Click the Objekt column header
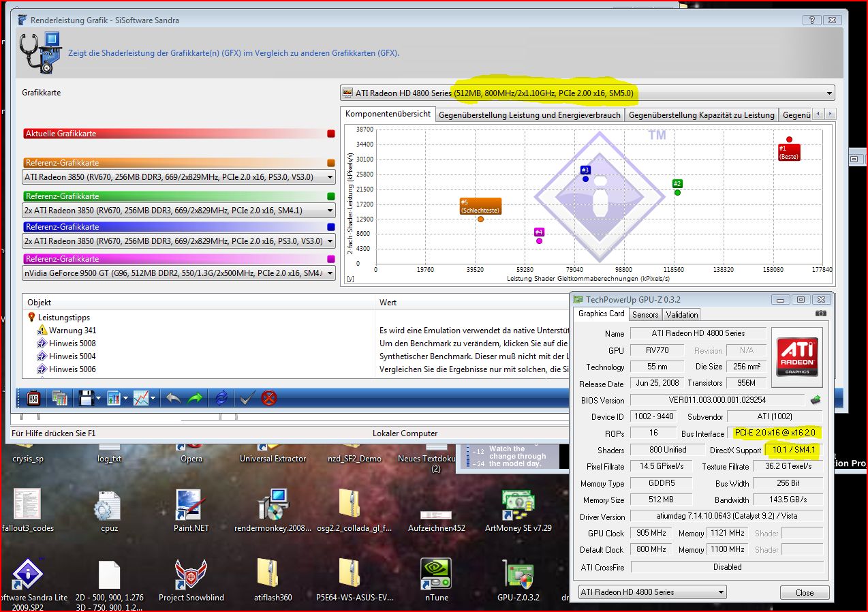This screenshot has height=612, width=868. coord(199,303)
